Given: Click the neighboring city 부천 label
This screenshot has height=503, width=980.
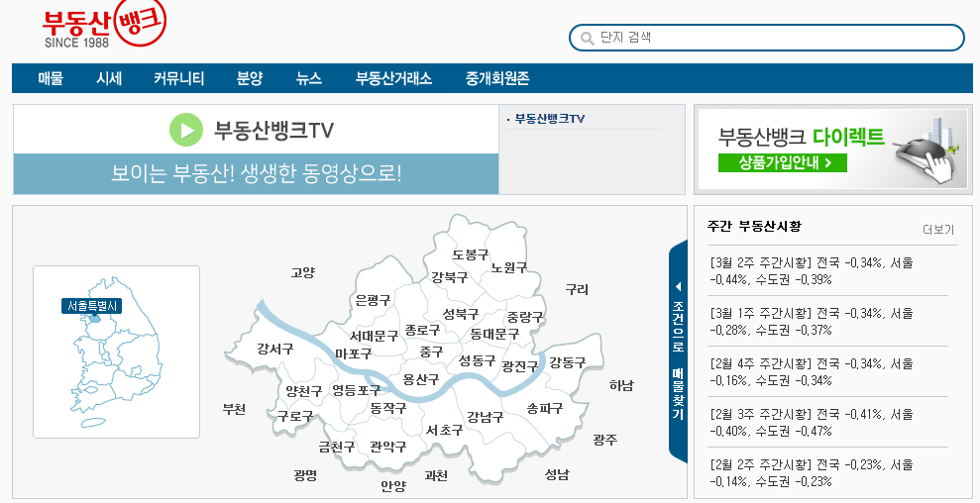Looking at the screenshot, I should tap(234, 409).
